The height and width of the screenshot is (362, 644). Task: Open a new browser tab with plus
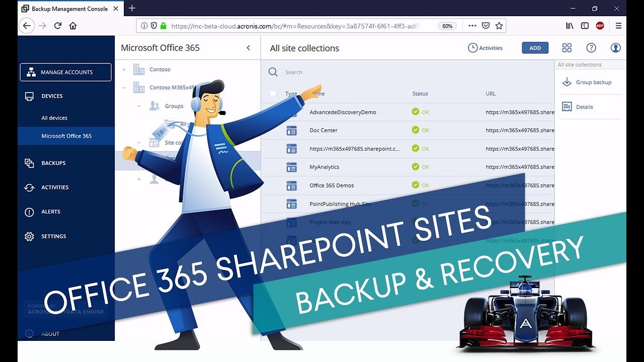(x=132, y=8)
